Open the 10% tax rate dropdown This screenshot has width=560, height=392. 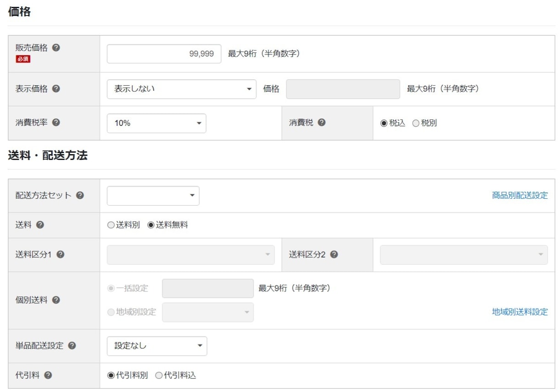pyautogui.click(x=157, y=123)
